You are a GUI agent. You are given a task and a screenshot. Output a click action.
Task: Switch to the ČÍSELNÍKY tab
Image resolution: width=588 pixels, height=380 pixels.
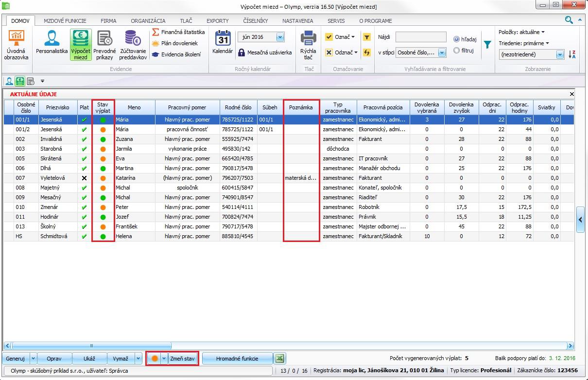click(x=256, y=21)
